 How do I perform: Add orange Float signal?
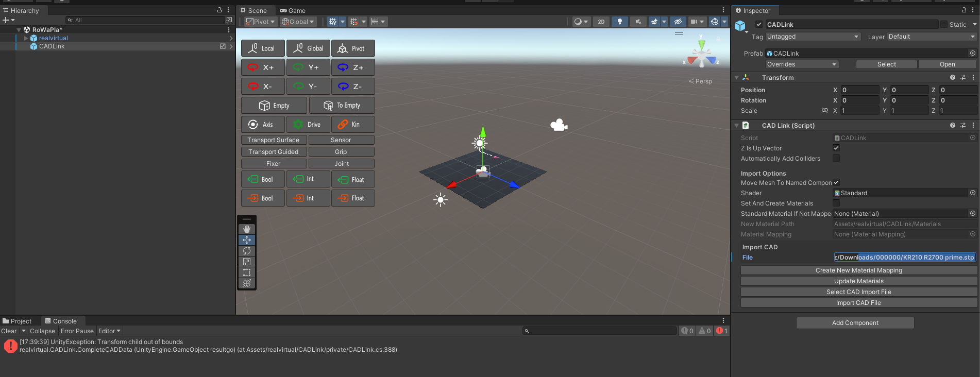pos(353,198)
